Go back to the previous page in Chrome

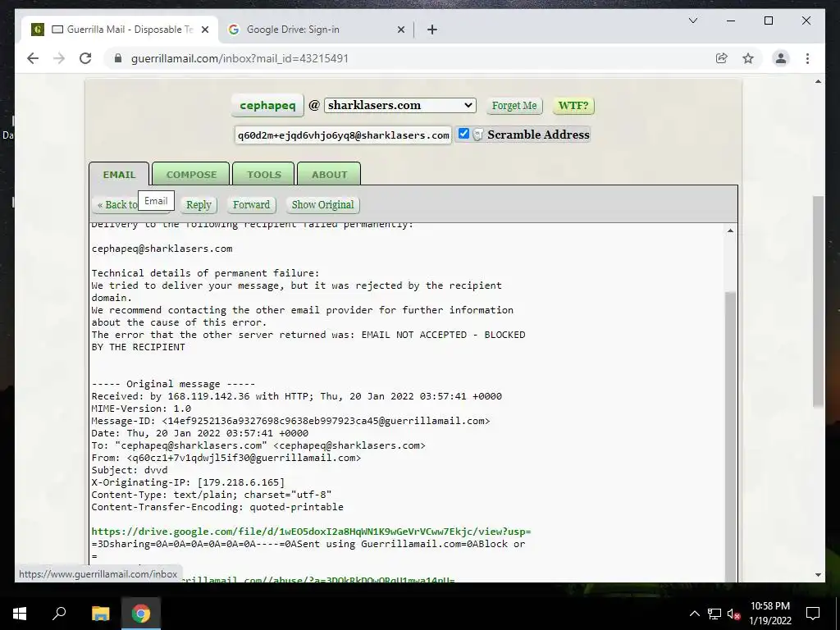pos(33,58)
